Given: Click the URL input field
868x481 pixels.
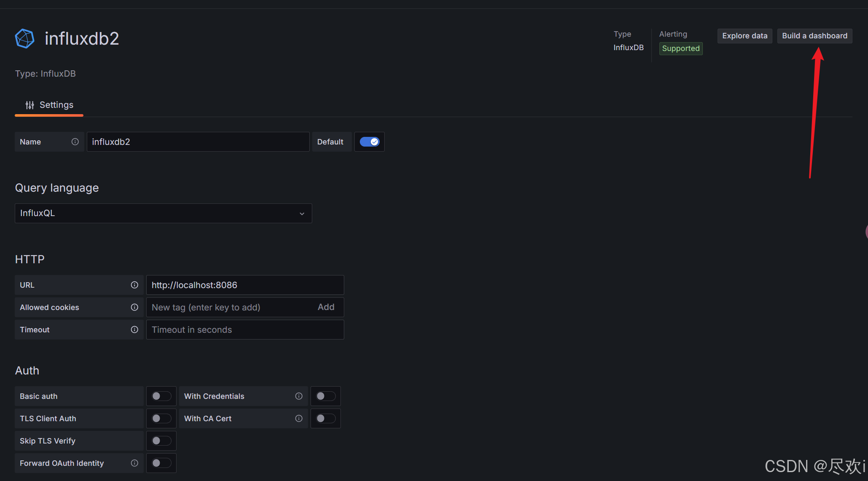Looking at the screenshot, I should click(x=245, y=285).
